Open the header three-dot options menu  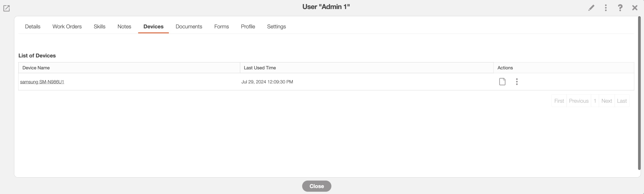[606, 8]
